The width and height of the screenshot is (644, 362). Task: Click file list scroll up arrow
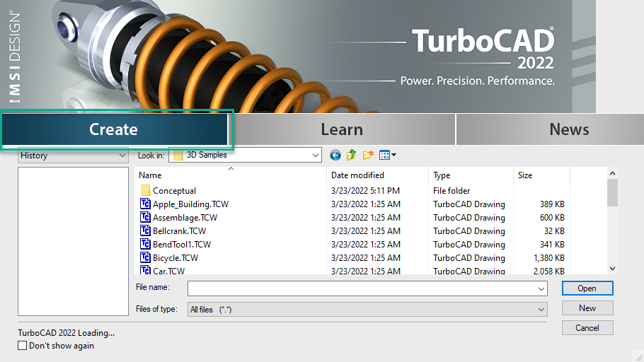612,173
